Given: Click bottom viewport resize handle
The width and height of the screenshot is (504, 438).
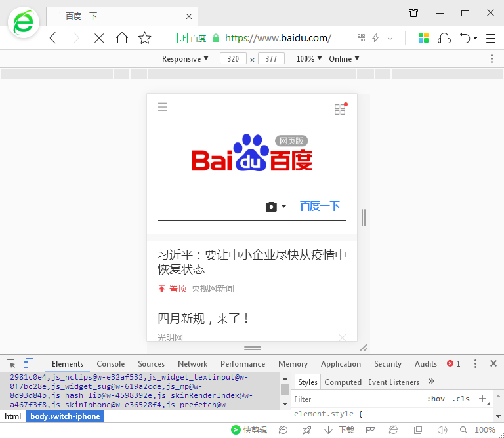Looking at the screenshot, I should (x=253, y=348).
